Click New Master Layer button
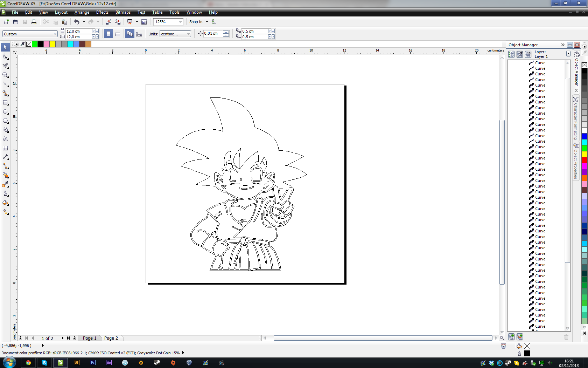Viewport: 588px width, 368px height. pyautogui.click(x=520, y=337)
